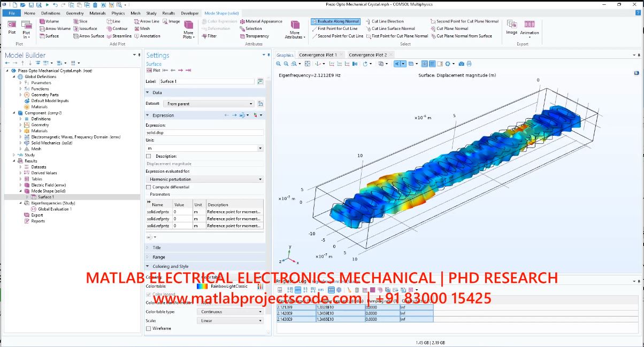Open the Physics ribbon tab
Screen dimensions: 644x347
[x=118, y=13]
